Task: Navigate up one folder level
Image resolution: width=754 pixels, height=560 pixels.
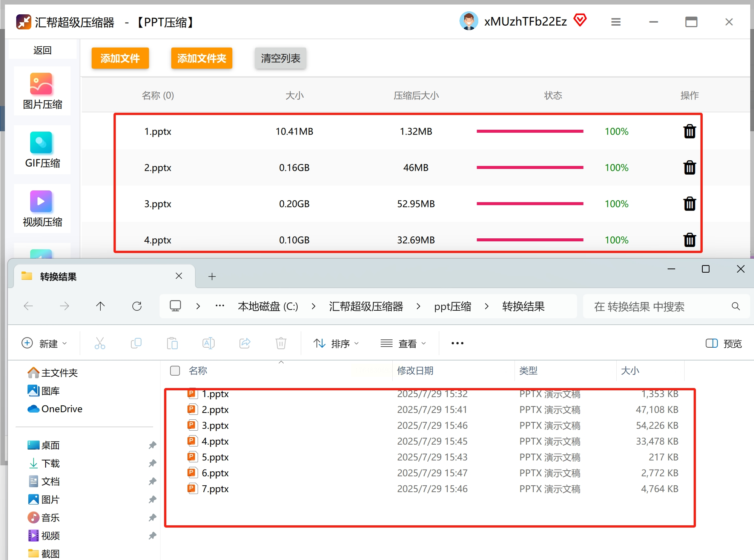Action: tap(100, 306)
